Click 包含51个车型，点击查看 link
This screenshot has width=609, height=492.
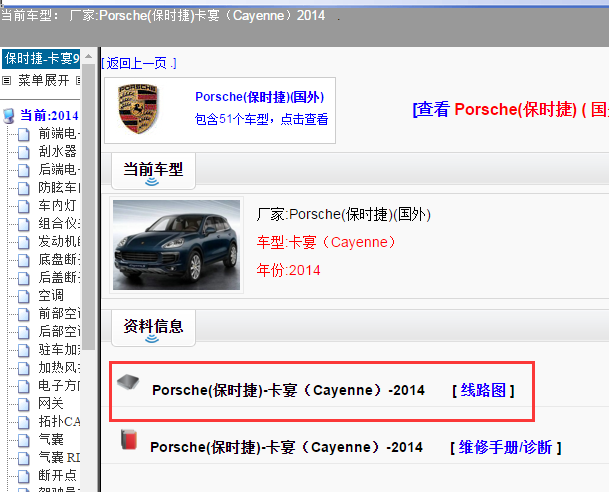[x=261, y=119]
